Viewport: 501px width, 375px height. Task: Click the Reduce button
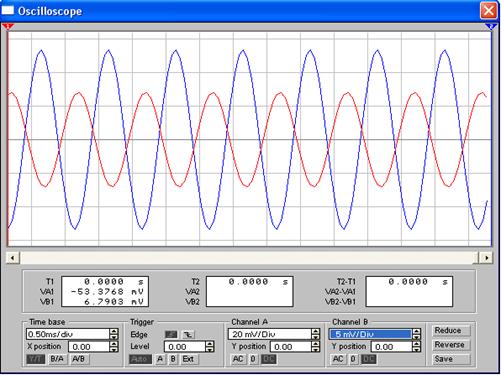coord(450,330)
